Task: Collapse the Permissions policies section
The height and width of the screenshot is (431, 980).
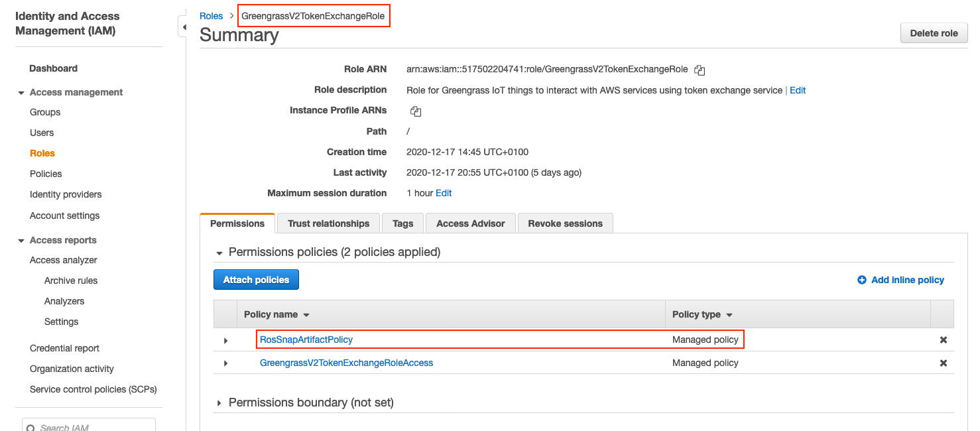Action: click(219, 252)
